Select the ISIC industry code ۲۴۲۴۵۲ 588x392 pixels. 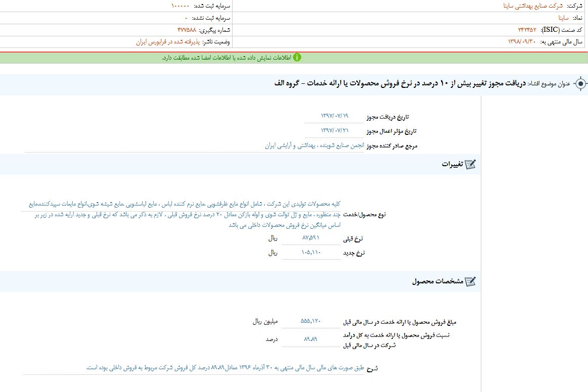[x=527, y=30]
